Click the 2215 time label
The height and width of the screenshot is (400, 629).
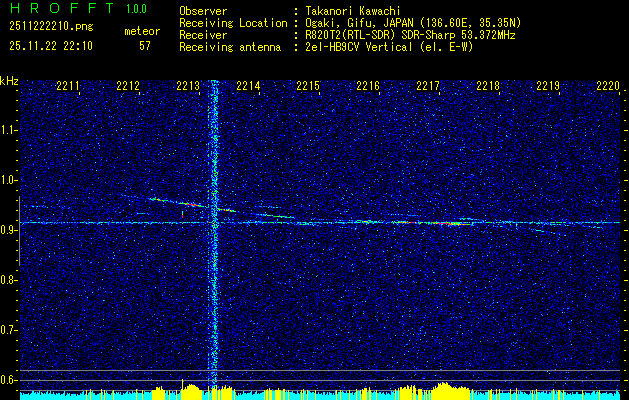308,85
